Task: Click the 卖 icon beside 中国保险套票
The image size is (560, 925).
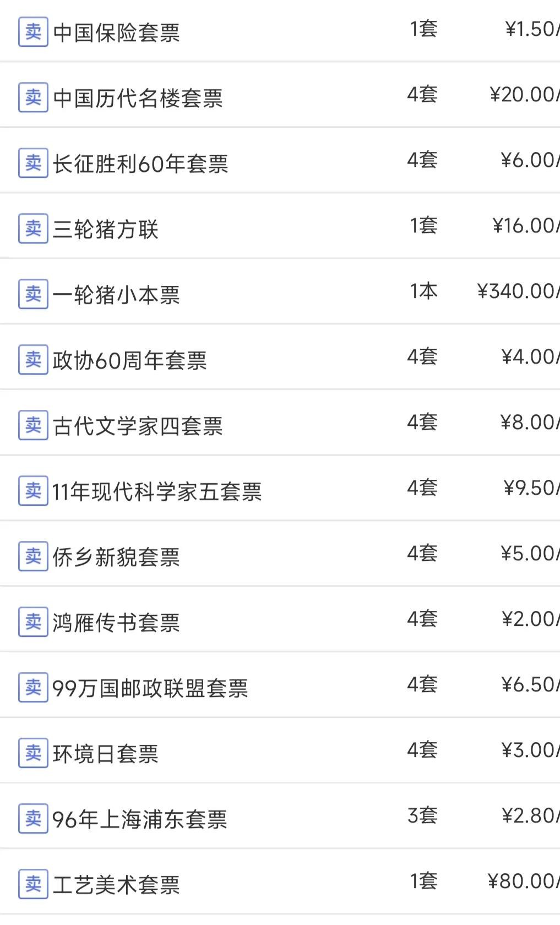Action: coord(33,32)
